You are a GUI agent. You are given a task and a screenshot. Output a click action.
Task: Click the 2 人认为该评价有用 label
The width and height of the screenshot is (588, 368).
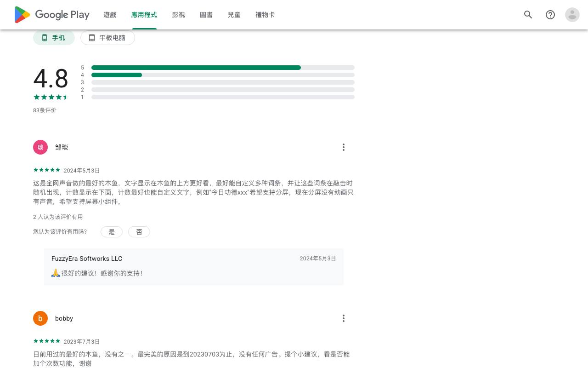pyautogui.click(x=58, y=217)
